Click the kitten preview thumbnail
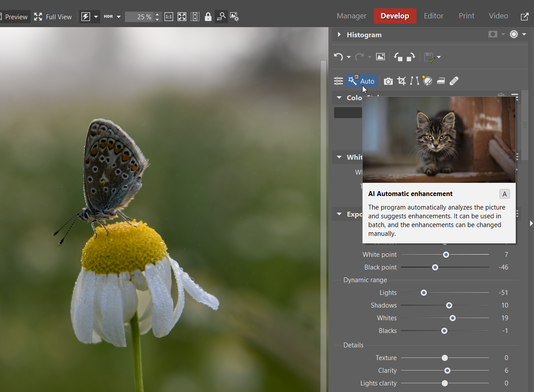Viewport: 534px width, 392px height. coord(439,139)
